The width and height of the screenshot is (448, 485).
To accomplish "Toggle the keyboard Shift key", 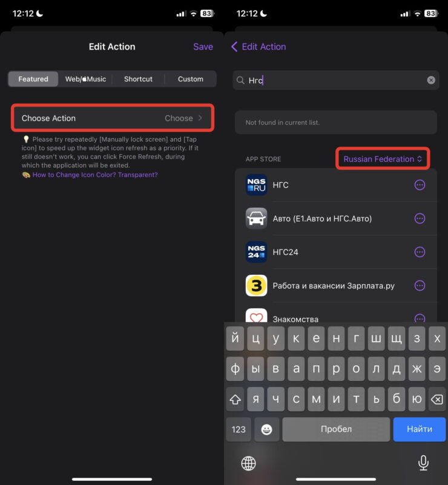I will click(235, 399).
